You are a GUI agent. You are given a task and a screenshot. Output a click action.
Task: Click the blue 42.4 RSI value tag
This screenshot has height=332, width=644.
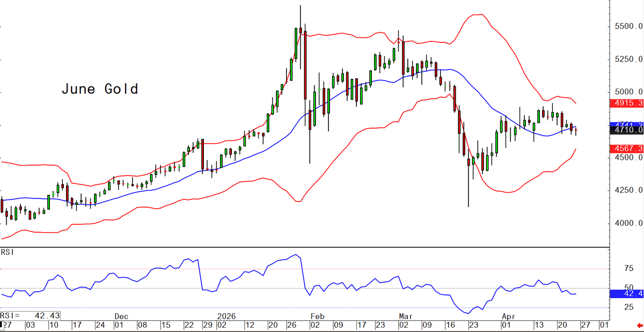coord(626,294)
